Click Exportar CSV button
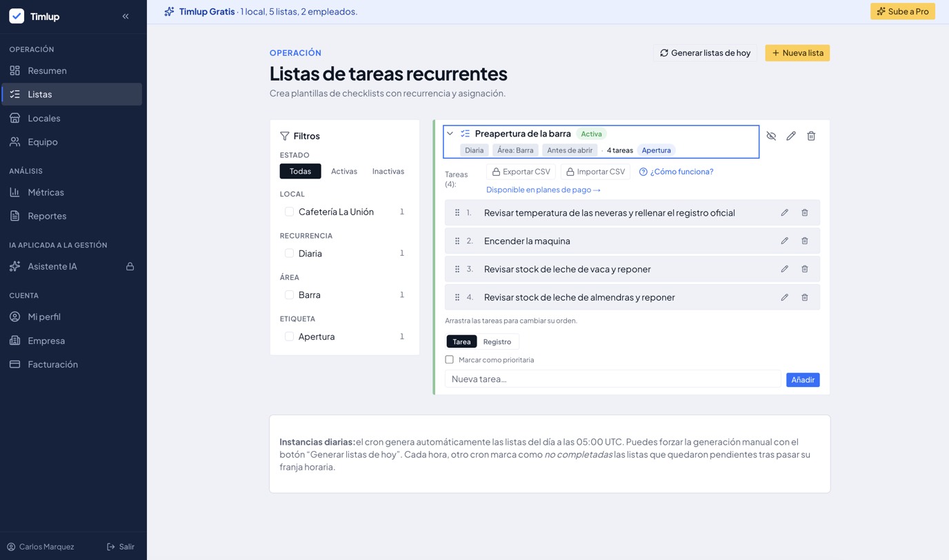The image size is (949, 560). (521, 172)
